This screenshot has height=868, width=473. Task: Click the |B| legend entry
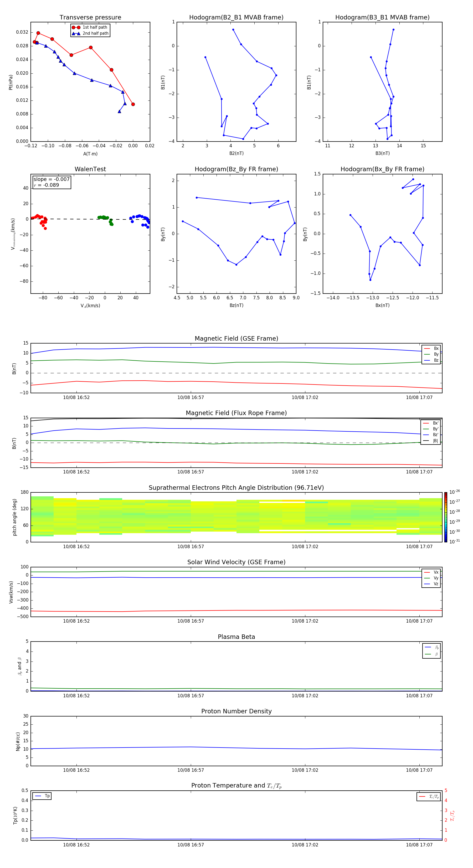(431, 441)
